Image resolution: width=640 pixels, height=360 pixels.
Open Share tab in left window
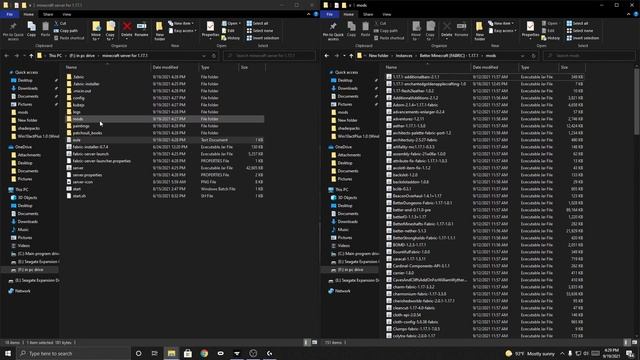pos(48,14)
